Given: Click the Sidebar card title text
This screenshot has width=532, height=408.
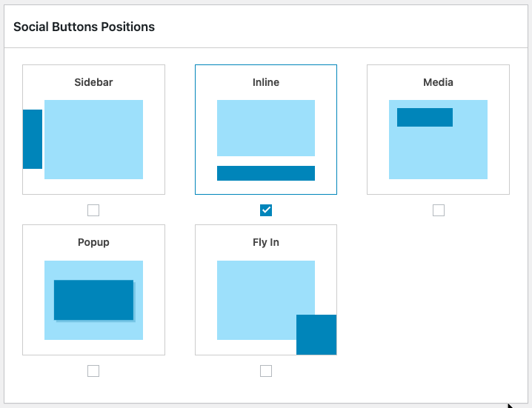Looking at the screenshot, I should (93, 82).
